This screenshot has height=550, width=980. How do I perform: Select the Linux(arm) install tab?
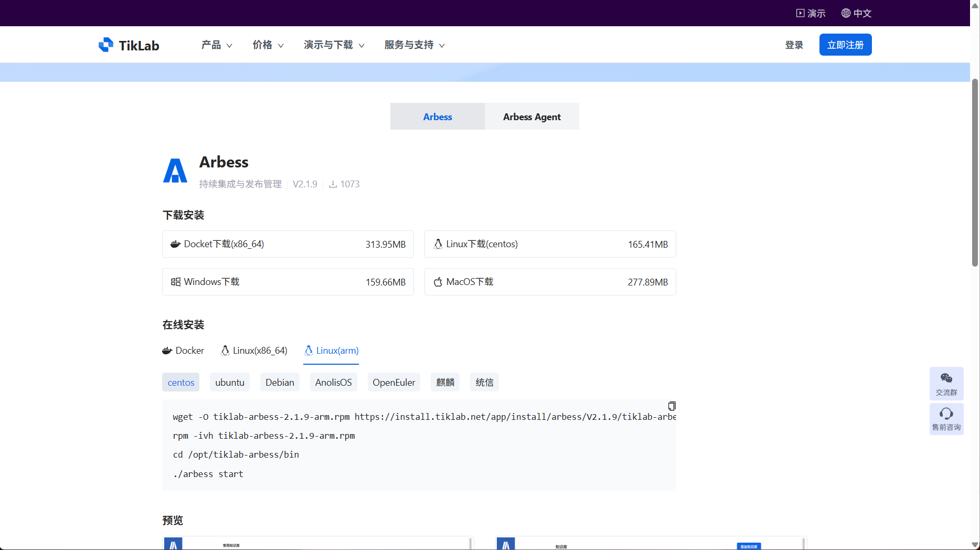[331, 351]
